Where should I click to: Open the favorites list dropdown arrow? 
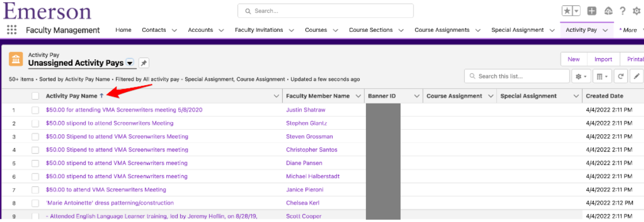(577, 11)
